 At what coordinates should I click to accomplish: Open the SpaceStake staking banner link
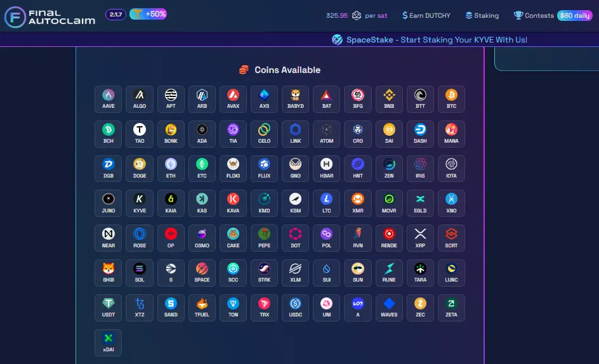point(430,40)
